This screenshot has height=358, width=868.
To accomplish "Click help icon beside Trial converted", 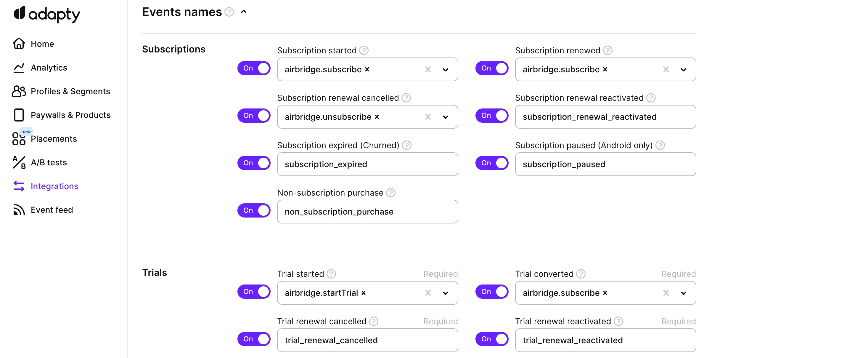I will 581,274.
